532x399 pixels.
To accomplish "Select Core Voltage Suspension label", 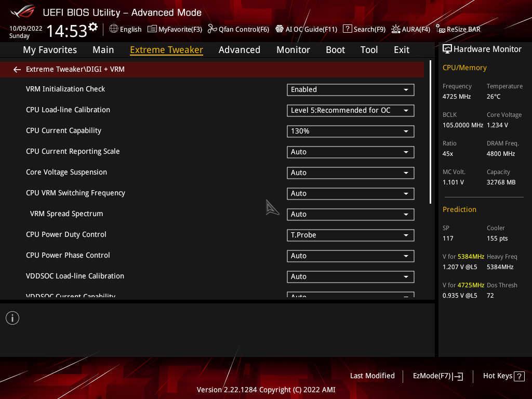I will click(66, 172).
